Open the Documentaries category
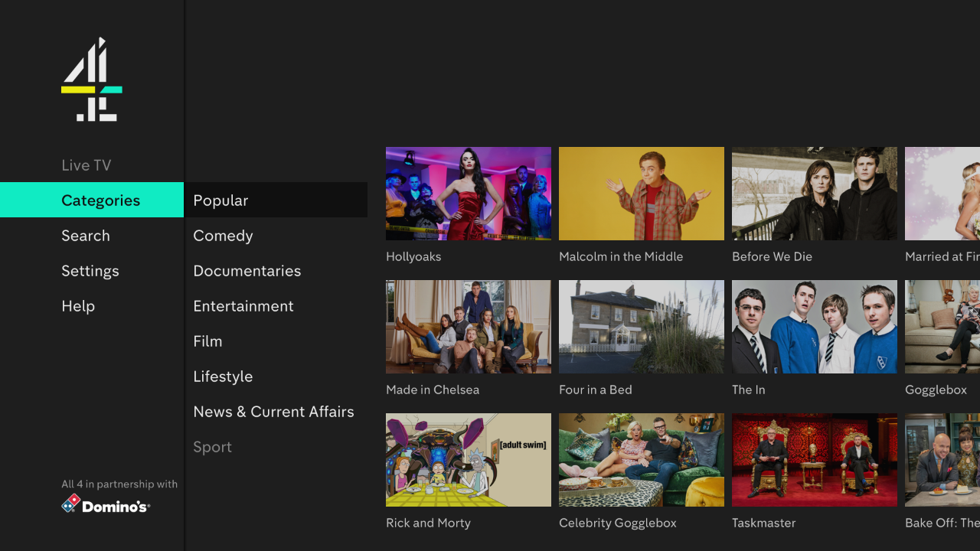The image size is (980, 551). click(x=247, y=270)
